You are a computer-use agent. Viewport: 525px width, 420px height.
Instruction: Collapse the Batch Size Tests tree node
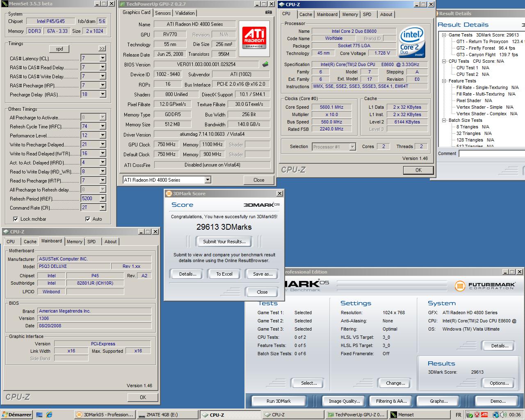444,120
